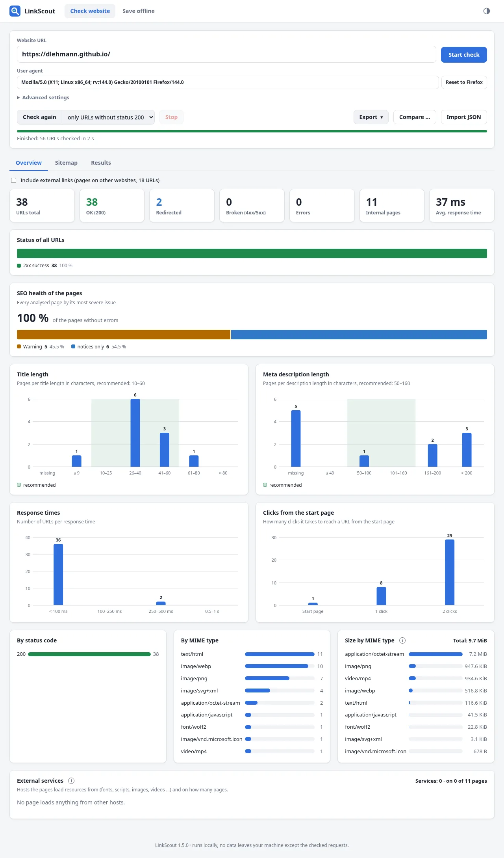Click the Check again button
Screen dimensions: 504x858
coord(39,117)
